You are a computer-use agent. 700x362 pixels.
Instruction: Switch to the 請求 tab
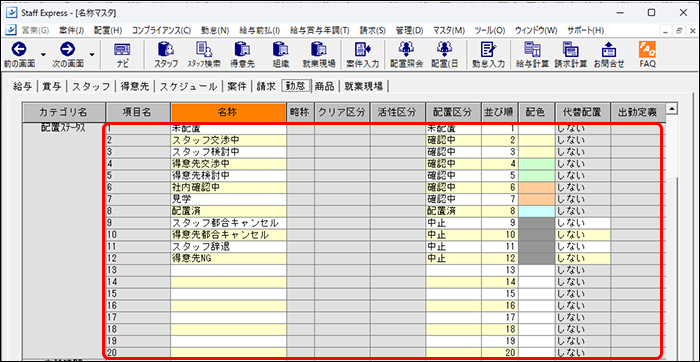pyautogui.click(x=266, y=87)
